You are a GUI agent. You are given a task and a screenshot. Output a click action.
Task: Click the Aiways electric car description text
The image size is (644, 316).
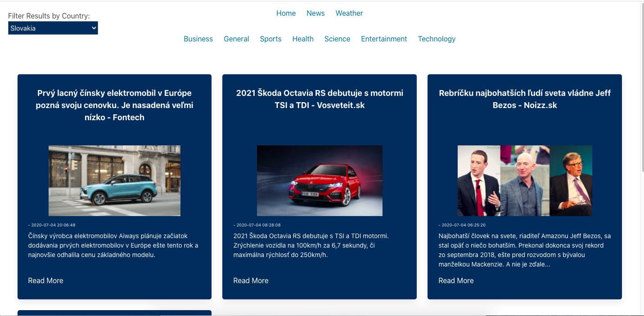point(113,245)
